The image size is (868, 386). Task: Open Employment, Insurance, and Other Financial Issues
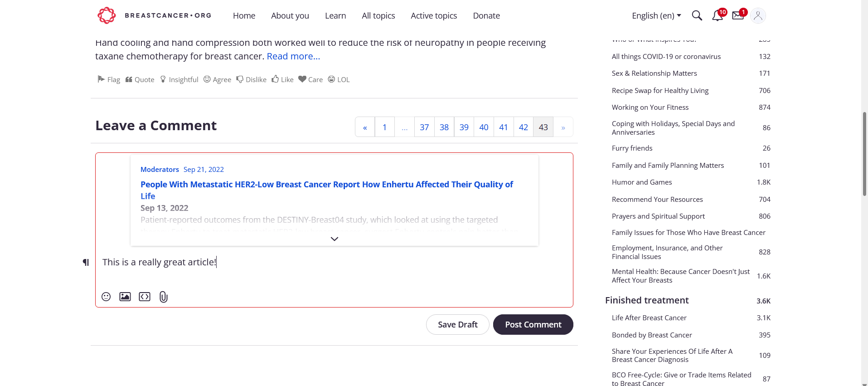(x=667, y=252)
